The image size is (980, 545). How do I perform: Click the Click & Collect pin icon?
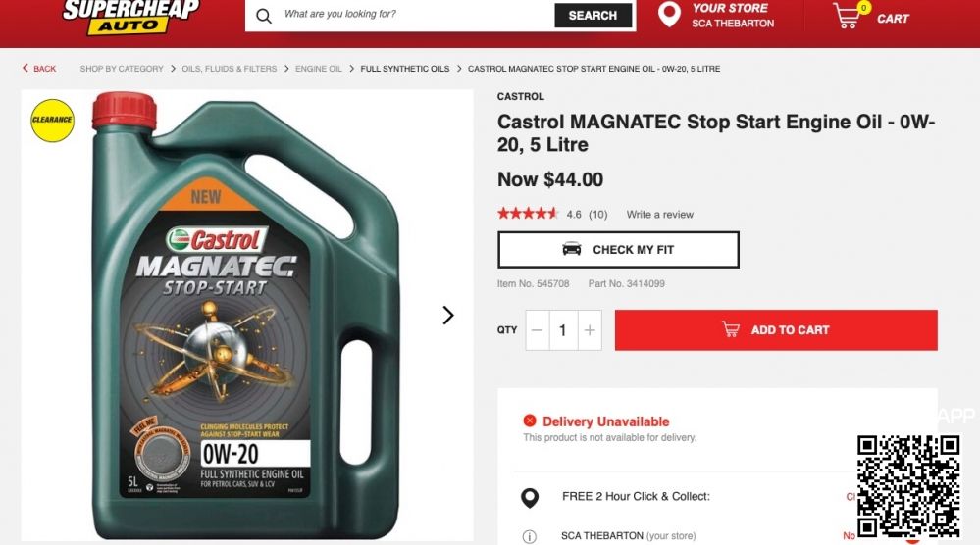pos(530,498)
